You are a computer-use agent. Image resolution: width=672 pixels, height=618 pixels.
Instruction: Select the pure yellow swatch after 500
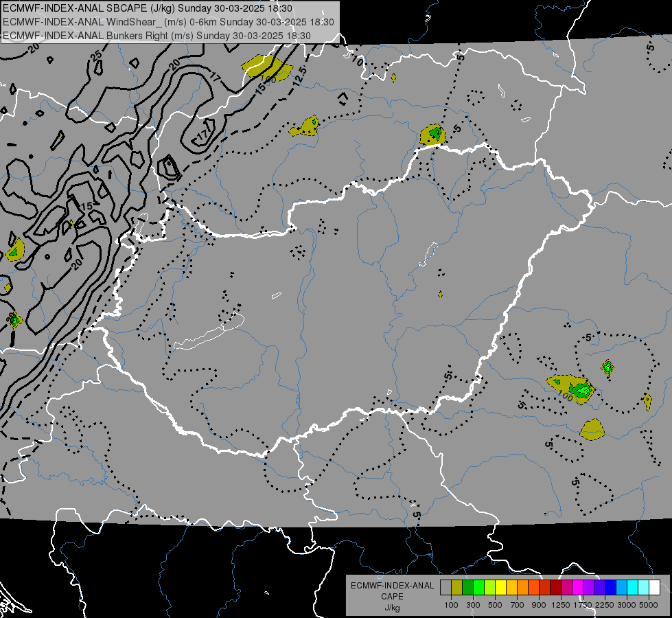click(x=500, y=588)
